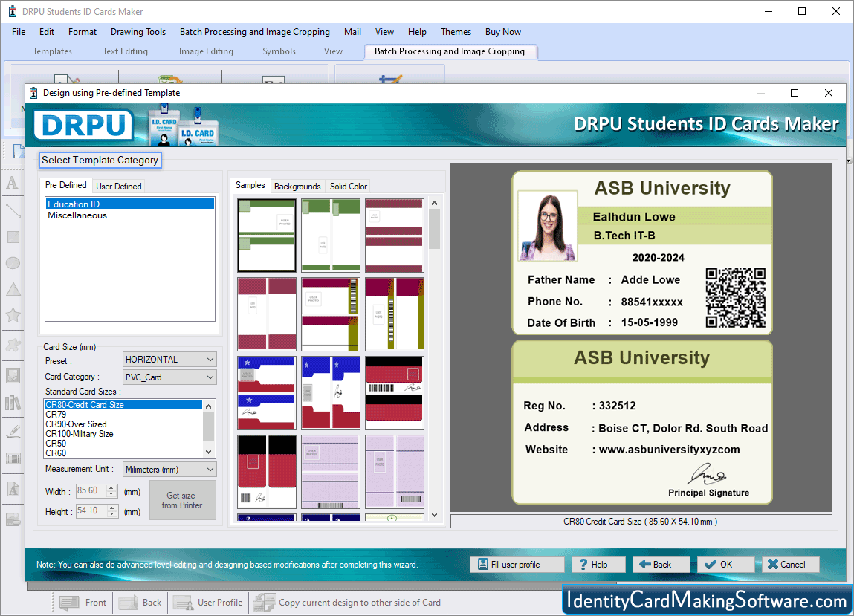Image resolution: width=854 pixels, height=616 pixels.
Task: Open the Drawing Tools menu
Action: (138, 32)
